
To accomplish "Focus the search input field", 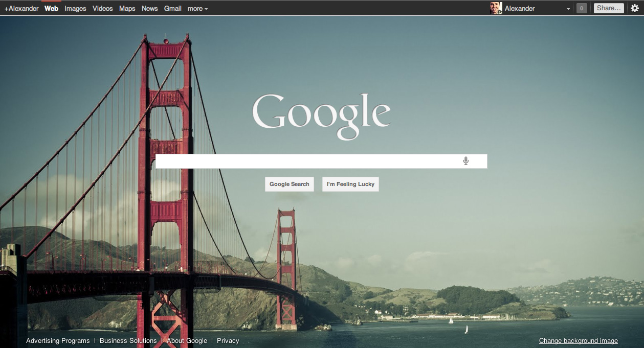I will (x=321, y=161).
